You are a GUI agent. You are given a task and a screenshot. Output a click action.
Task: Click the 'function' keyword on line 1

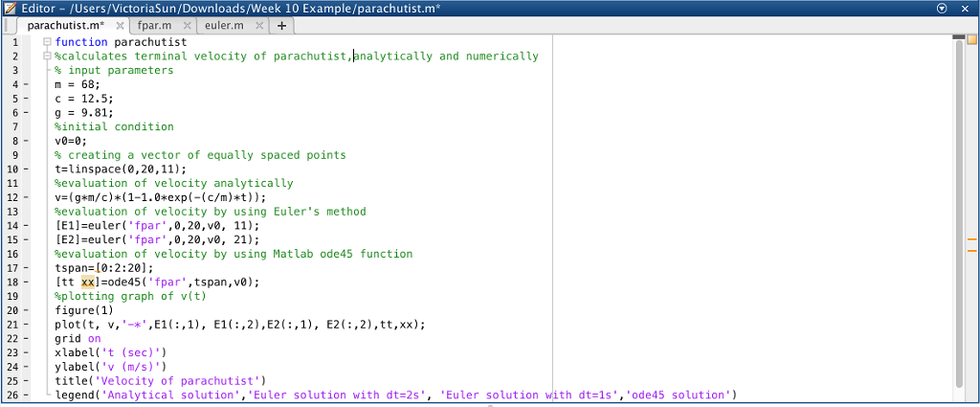[x=81, y=42]
